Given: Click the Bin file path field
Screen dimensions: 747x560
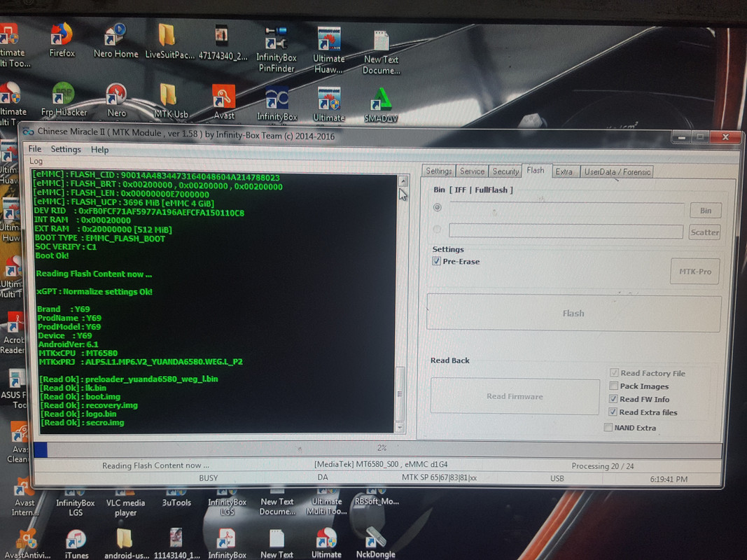Looking at the screenshot, I should tap(566, 209).
